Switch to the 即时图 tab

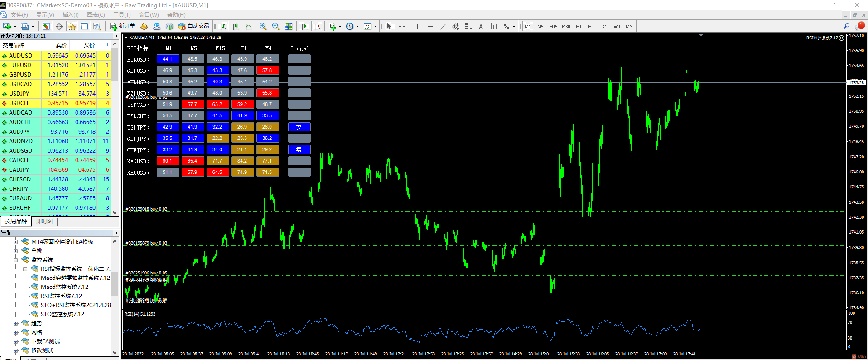coord(44,221)
